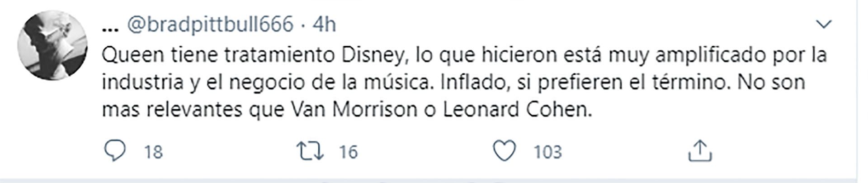Screen dimensions: 868x183
Task: Like the tweet with the heart icon
Action: point(504,151)
